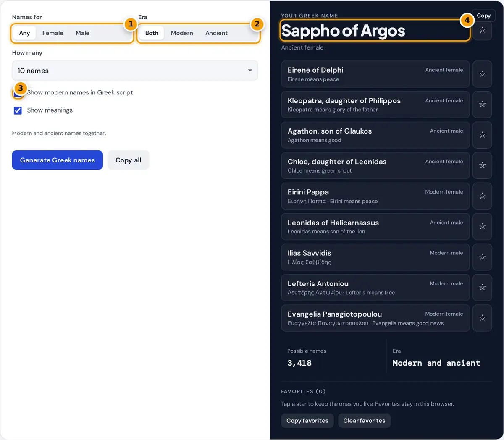Select the Eirene of Delphi card
This screenshot has width=504, height=440.
pos(375,74)
